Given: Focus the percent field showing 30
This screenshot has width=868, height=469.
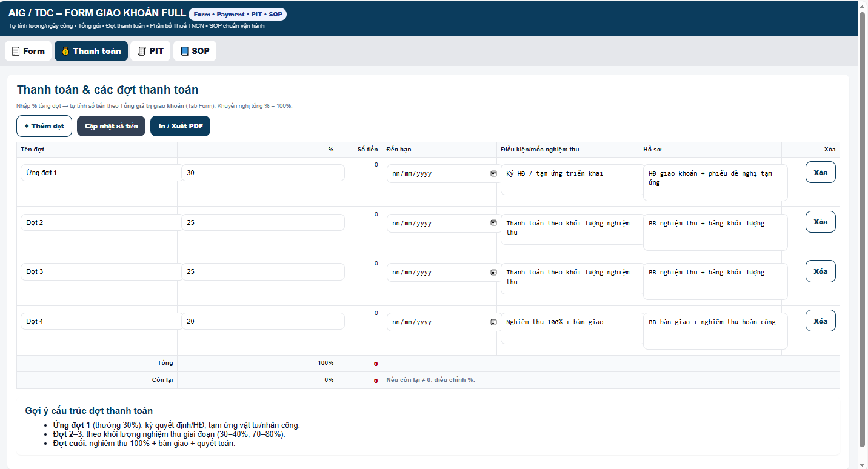Looking at the screenshot, I should point(262,173).
